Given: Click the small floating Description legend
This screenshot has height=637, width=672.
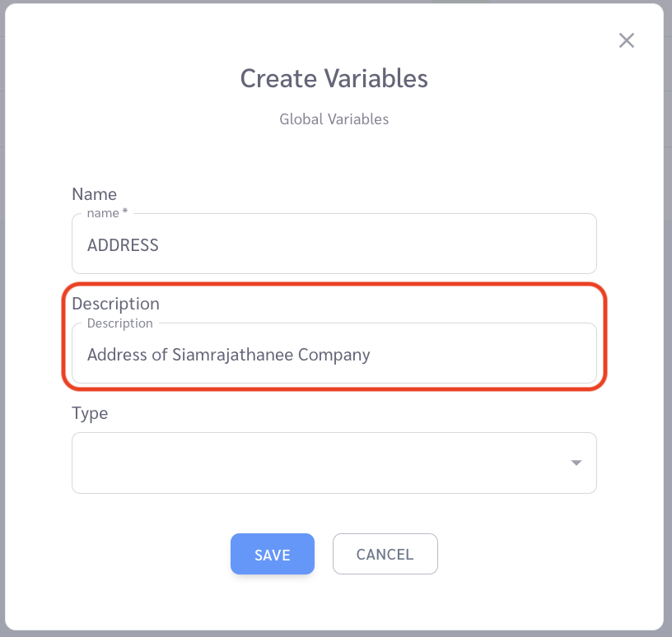Looking at the screenshot, I should (x=120, y=323).
